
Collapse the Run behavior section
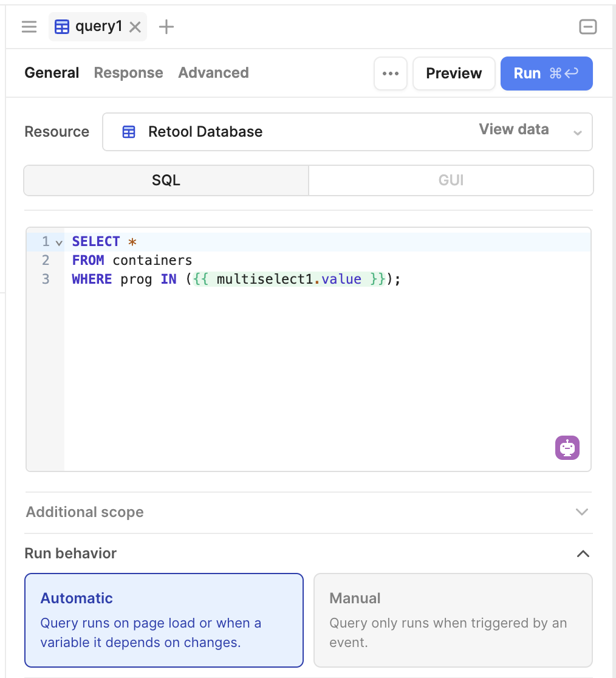point(583,553)
